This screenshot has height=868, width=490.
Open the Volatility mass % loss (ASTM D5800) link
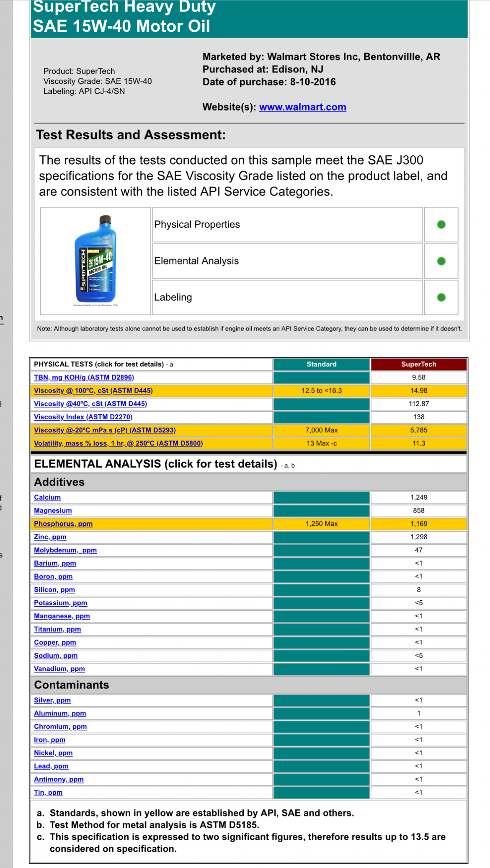(x=118, y=443)
